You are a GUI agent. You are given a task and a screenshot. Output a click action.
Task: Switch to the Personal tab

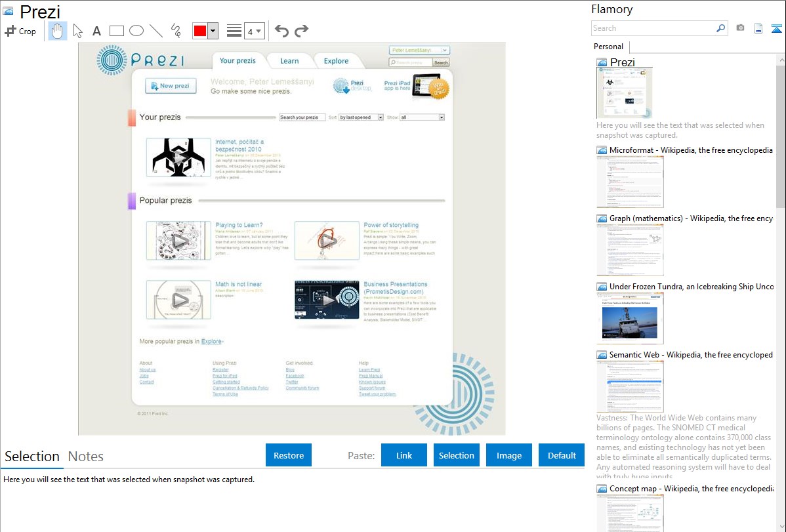click(x=609, y=46)
